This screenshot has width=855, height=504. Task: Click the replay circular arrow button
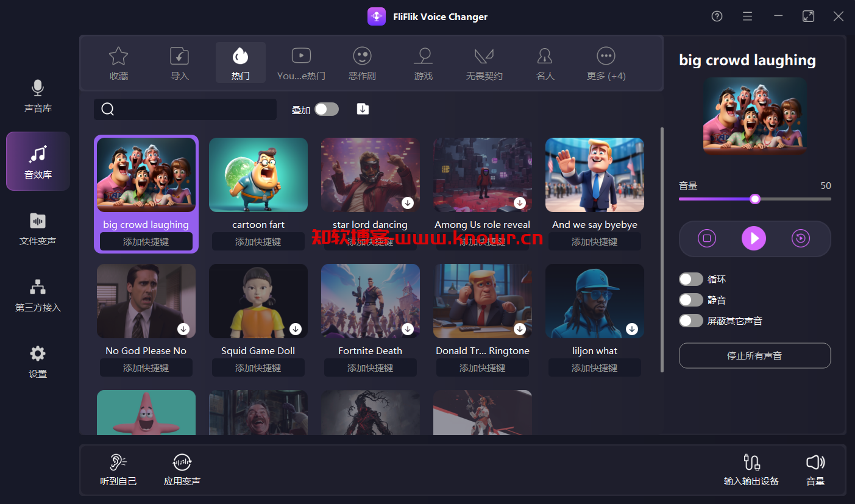tap(801, 238)
